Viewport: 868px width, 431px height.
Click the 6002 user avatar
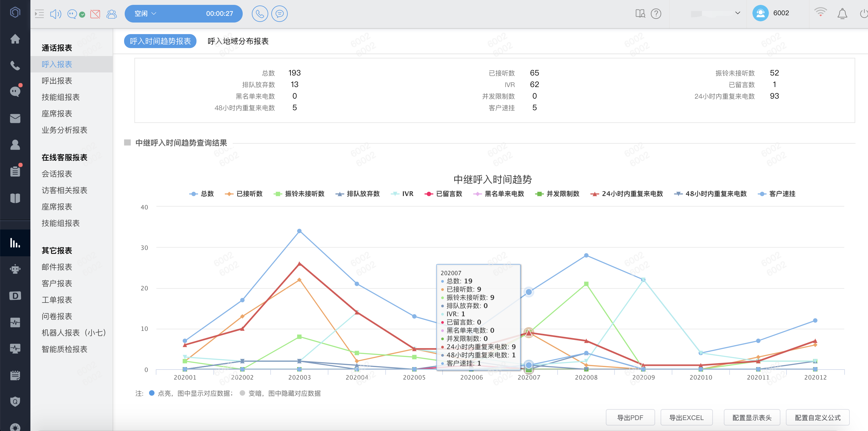[x=760, y=13]
